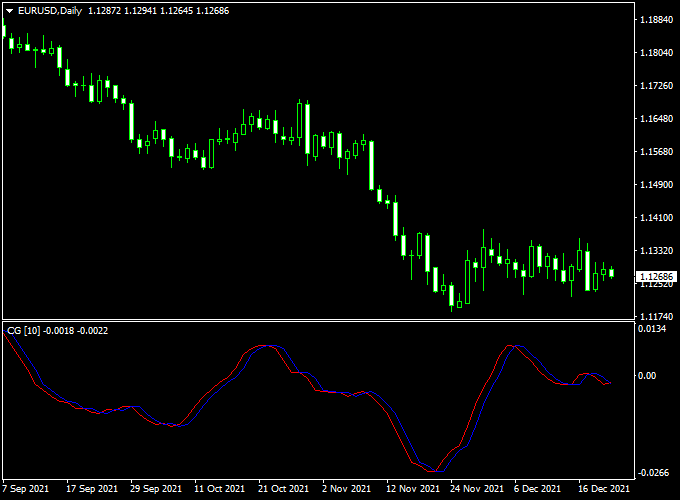Select the 24 Nov 2021 date label
Screen dimensions: 680x500
point(477,489)
